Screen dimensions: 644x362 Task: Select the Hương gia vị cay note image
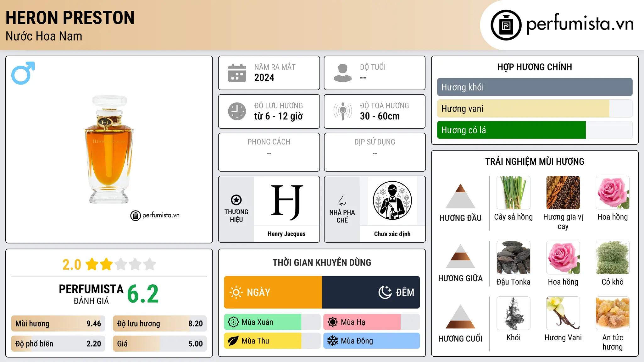click(x=563, y=193)
